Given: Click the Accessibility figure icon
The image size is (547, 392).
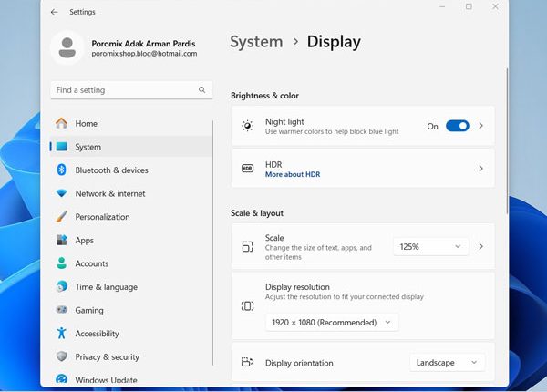Looking at the screenshot, I should [61, 333].
